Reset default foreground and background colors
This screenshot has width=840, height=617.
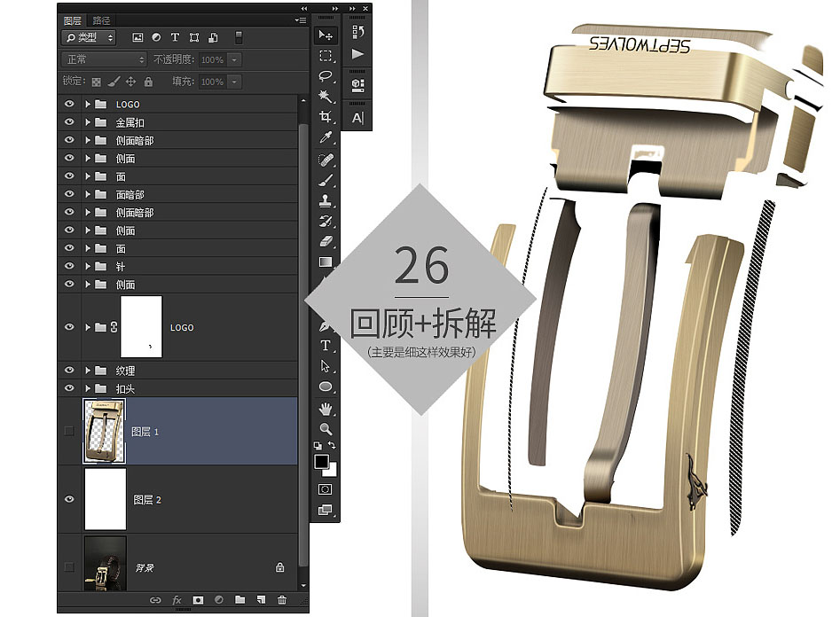click(x=318, y=445)
